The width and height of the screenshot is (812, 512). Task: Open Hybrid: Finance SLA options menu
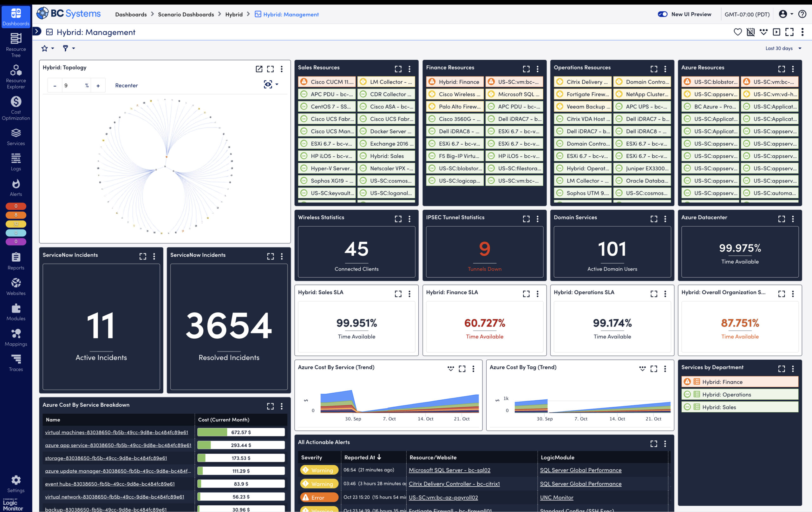(x=538, y=294)
